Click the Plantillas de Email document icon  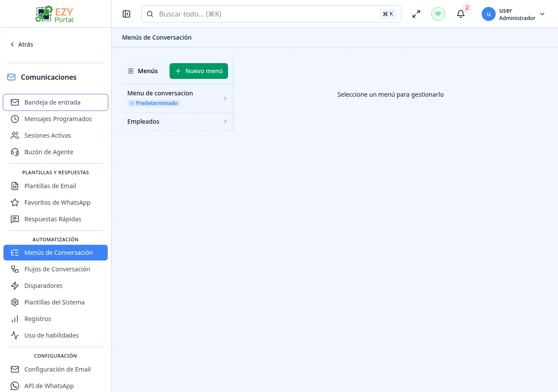click(15, 186)
